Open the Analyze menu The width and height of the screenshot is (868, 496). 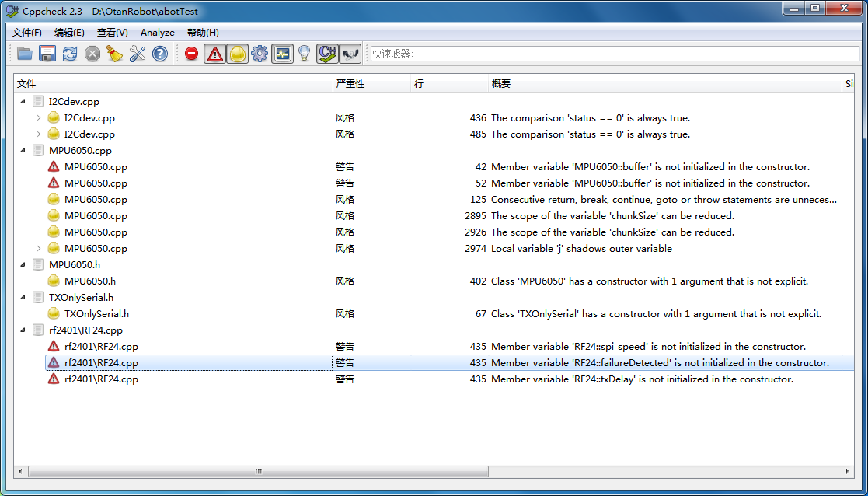pyautogui.click(x=157, y=33)
